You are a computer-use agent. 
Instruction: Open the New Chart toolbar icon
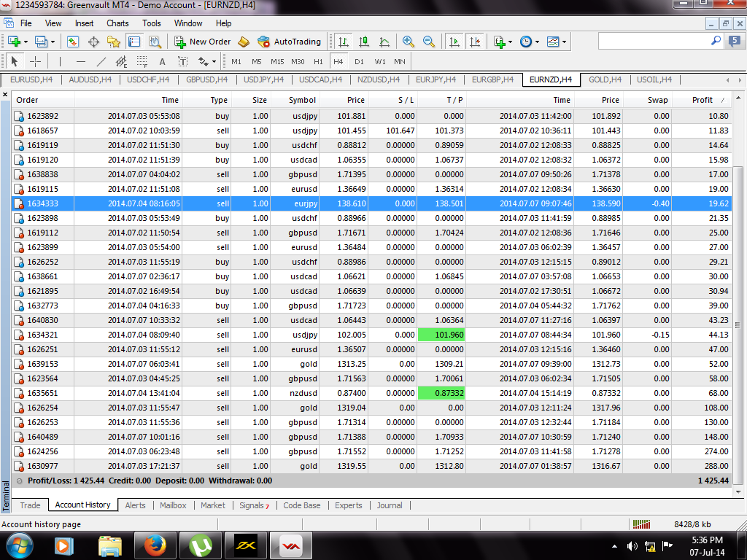15,42
